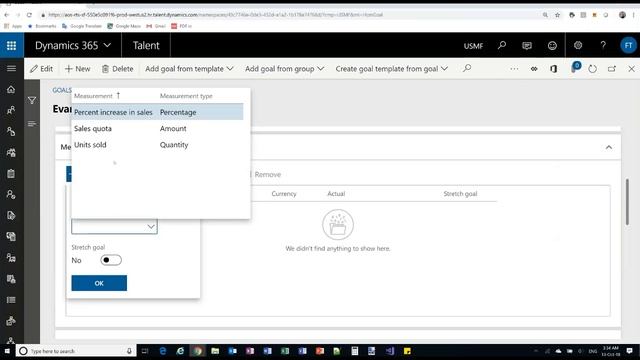Screen dimensions: 640x360
Task: Click the Remove button
Action: [267, 175]
